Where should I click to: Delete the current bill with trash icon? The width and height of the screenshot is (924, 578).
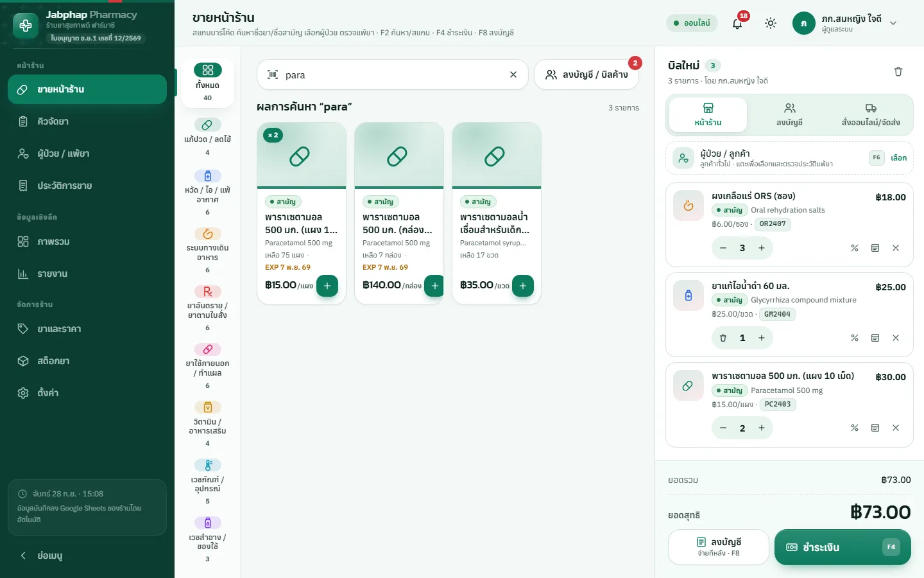898,71
